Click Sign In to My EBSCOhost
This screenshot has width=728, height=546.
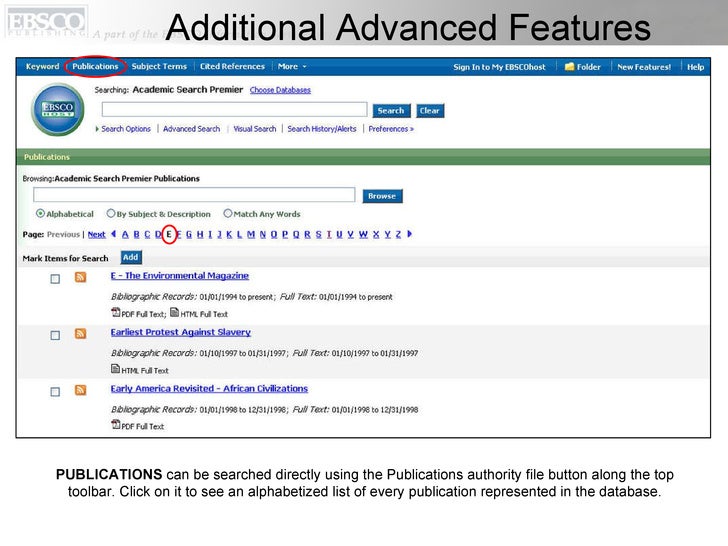(499, 67)
